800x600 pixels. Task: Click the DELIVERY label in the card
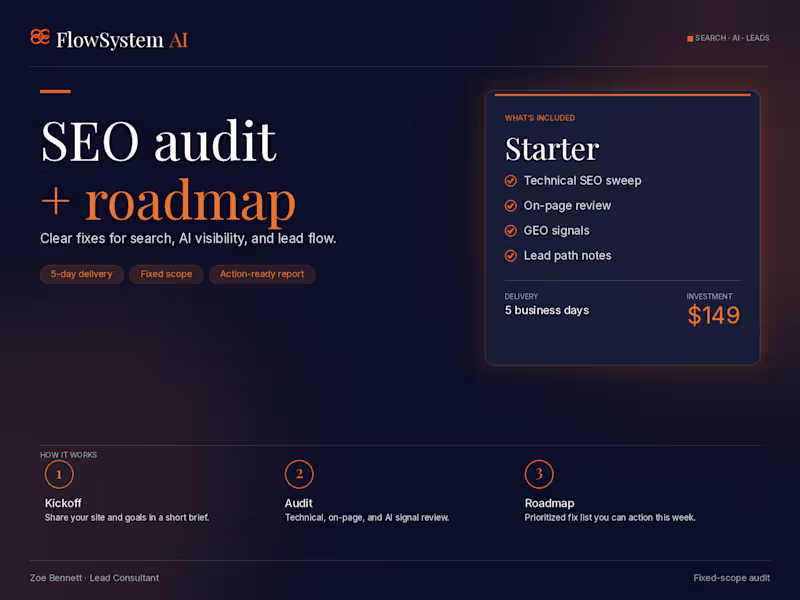tap(521, 296)
